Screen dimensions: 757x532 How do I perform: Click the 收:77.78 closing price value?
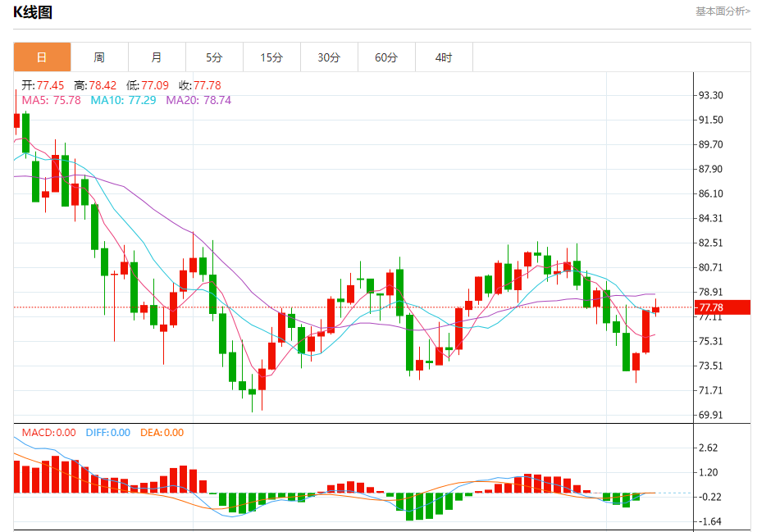(x=200, y=85)
